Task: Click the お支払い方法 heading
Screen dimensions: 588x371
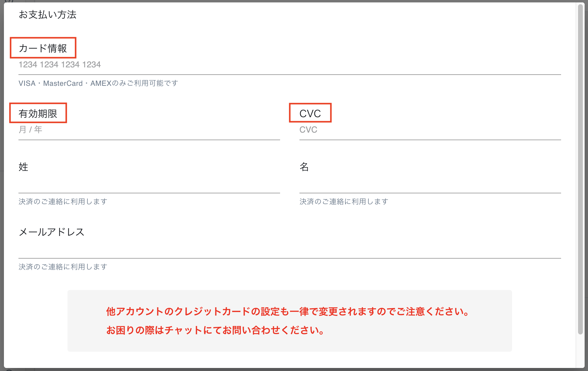Action: (x=47, y=15)
